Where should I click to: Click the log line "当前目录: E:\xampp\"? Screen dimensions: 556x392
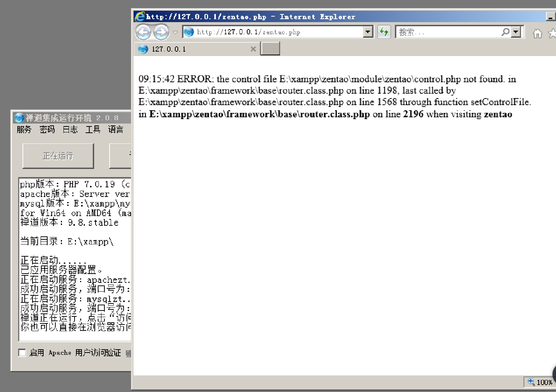(67, 242)
